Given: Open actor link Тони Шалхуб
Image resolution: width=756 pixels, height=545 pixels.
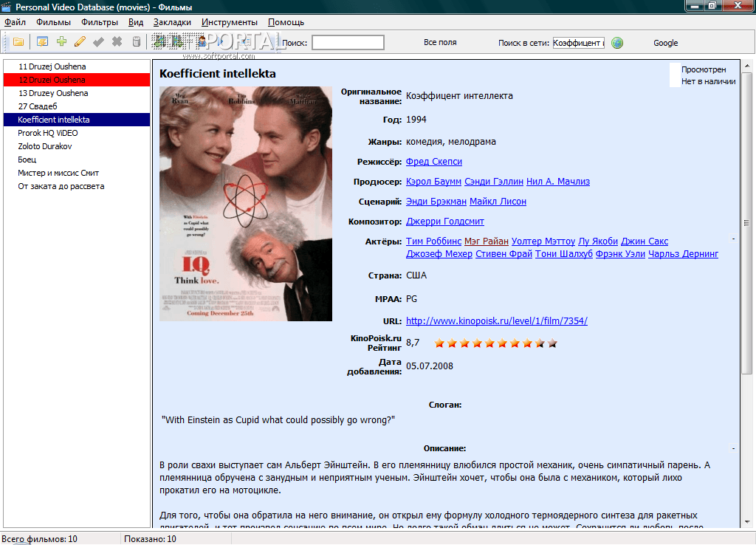Looking at the screenshot, I should tap(563, 254).
